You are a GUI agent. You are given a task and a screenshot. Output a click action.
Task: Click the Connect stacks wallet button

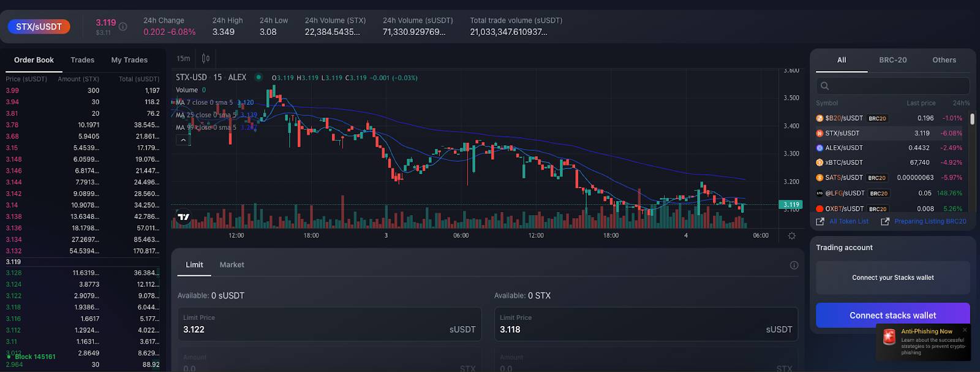893,316
